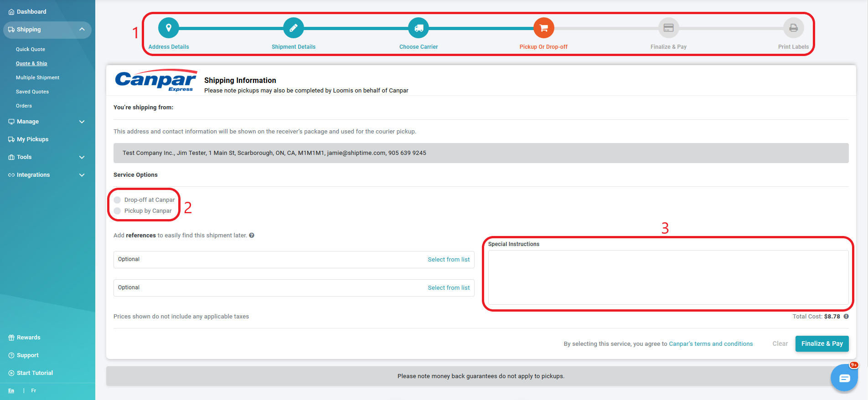
Task: Open Multiple Shipment in the sidebar
Action: [37, 77]
